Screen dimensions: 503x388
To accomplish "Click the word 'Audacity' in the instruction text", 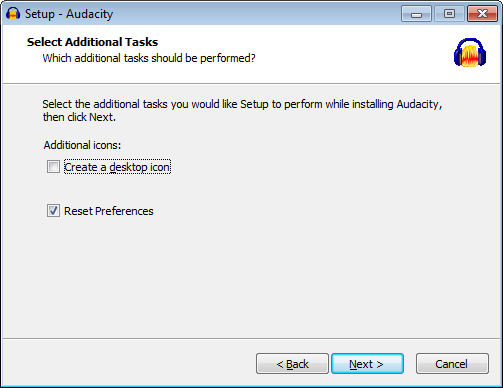I will pos(418,104).
